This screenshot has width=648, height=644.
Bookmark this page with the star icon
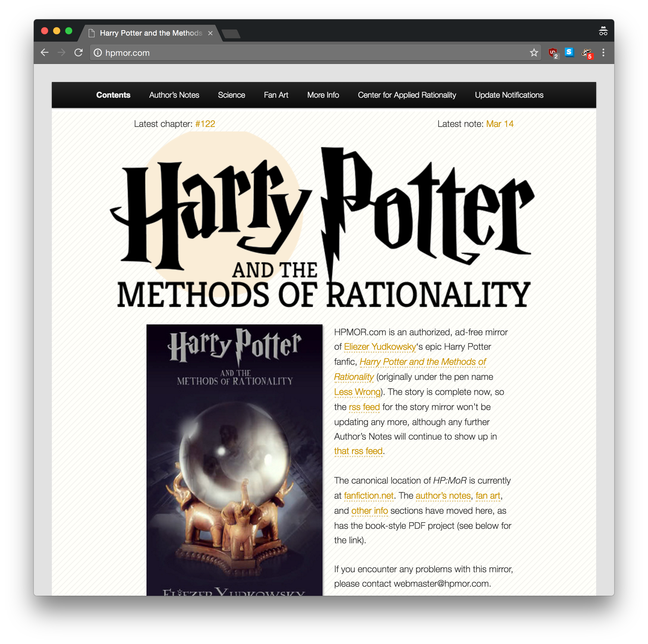(x=534, y=53)
